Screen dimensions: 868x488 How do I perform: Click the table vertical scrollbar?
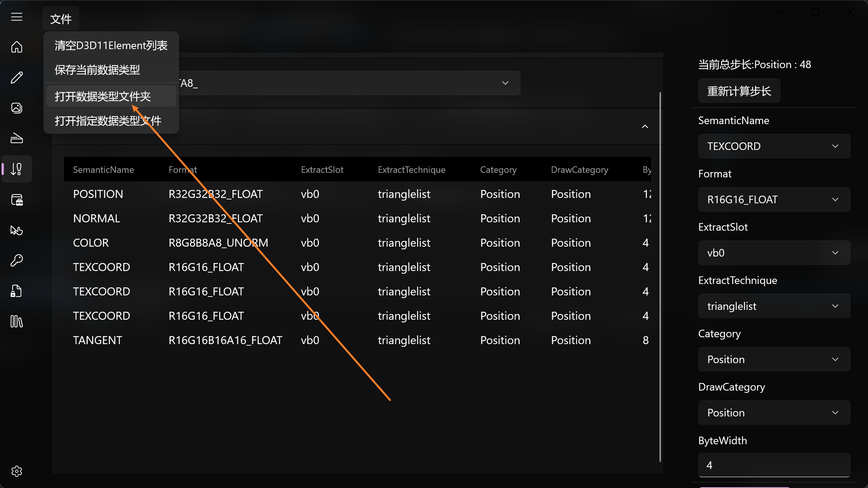click(x=660, y=276)
